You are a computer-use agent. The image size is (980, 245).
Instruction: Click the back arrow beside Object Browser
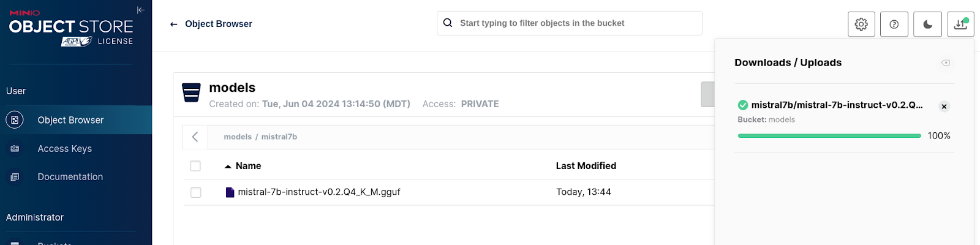click(x=173, y=24)
